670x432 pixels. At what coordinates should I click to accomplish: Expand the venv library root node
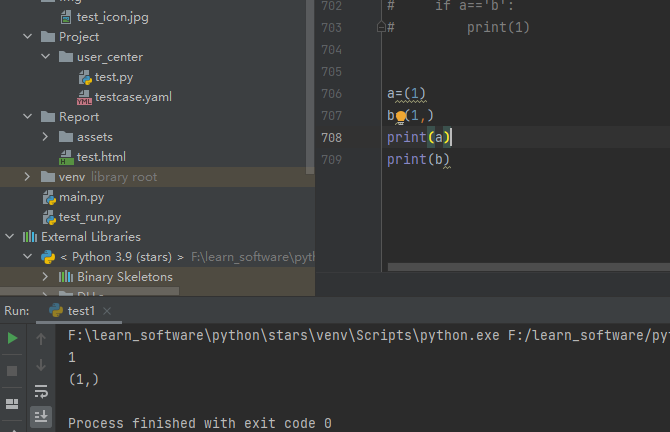tap(27, 177)
